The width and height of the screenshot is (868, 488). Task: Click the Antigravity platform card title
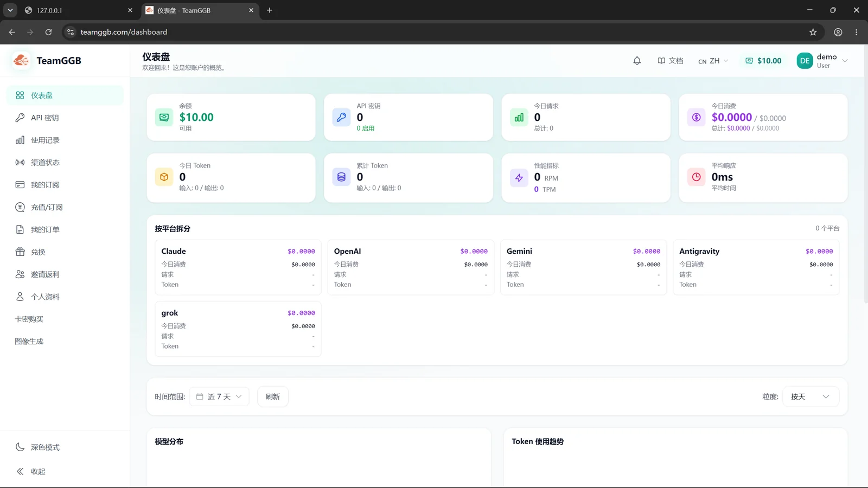699,251
